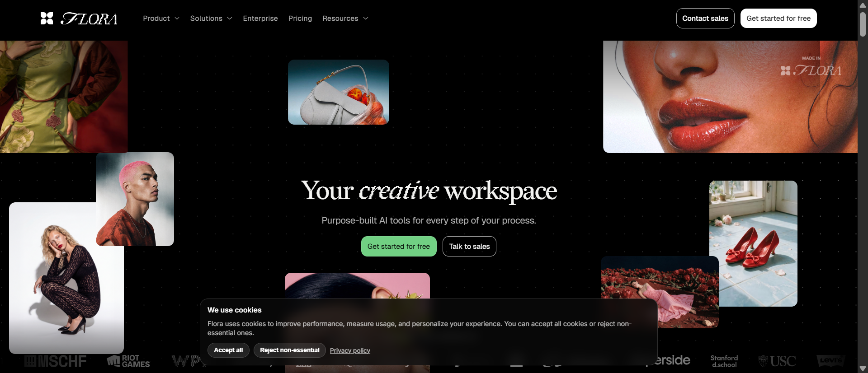Click the Purpose-built AI tools subtitle
868x373 pixels.
pyautogui.click(x=429, y=220)
